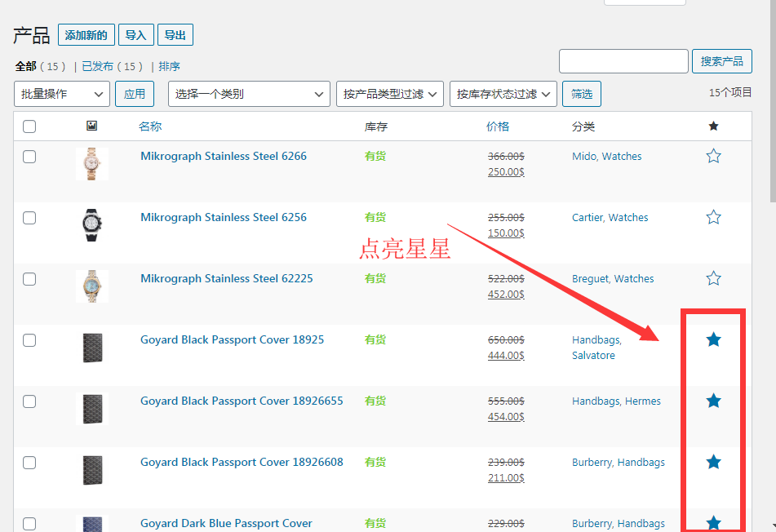This screenshot has width=776, height=532.
Task: Unstar Goyard Black Passport Cover 18926608
Action: tap(713, 462)
